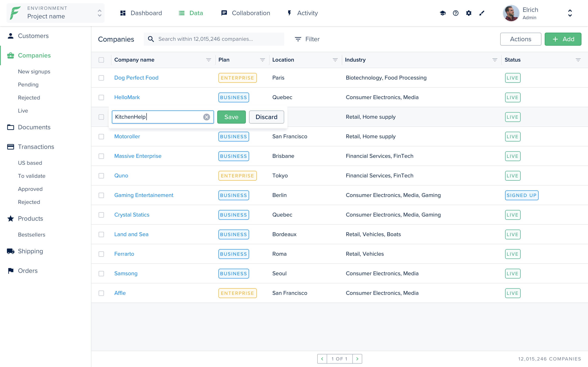Check the Dog Perfect Food row checkbox
This screenshot has width=588, height=367.
(x=101, y=78)
